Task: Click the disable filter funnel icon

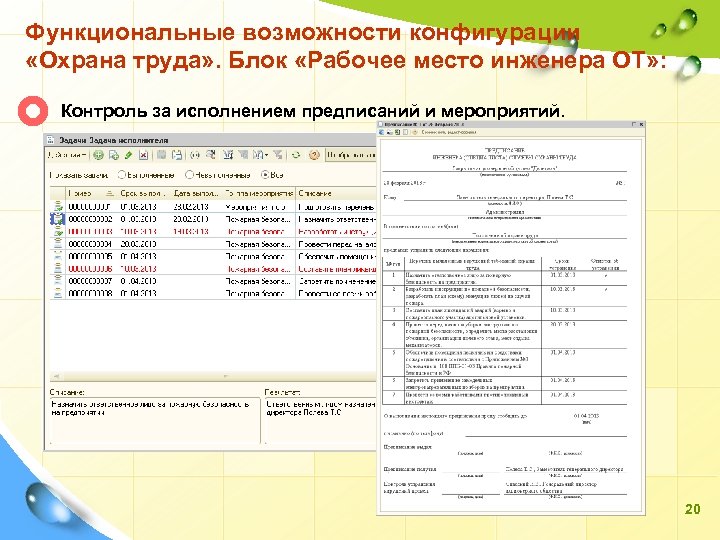Action: click(x=277, y=155)
